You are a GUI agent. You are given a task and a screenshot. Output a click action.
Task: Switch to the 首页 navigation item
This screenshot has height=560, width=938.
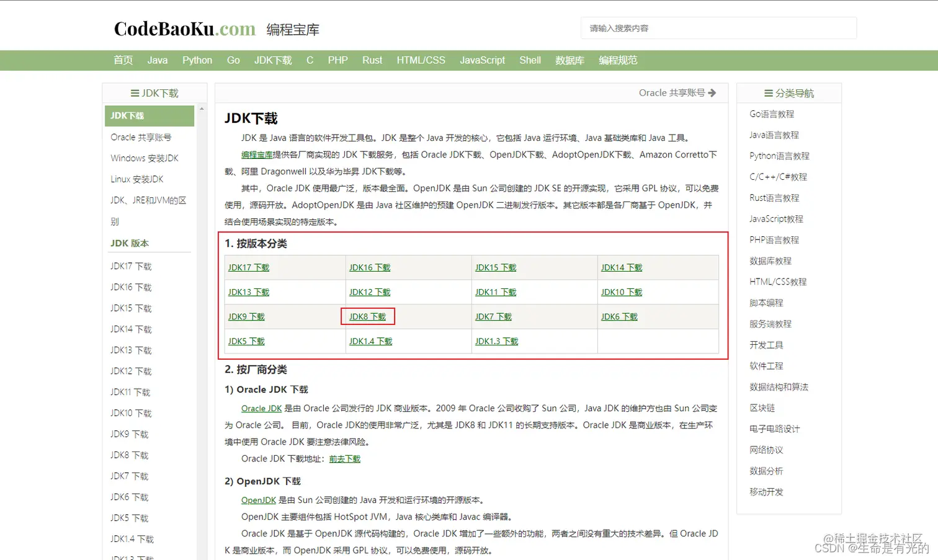coord(123,60)
